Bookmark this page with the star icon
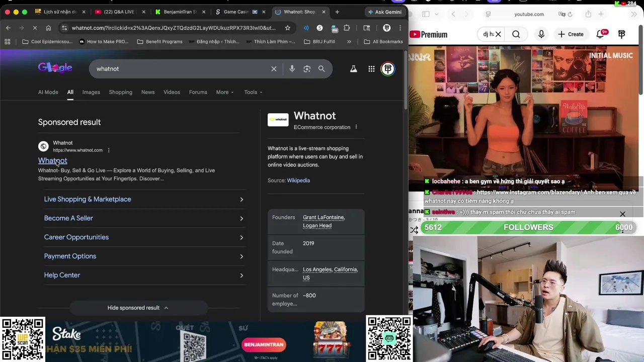The image size is (644, 362). click(287, 28)
